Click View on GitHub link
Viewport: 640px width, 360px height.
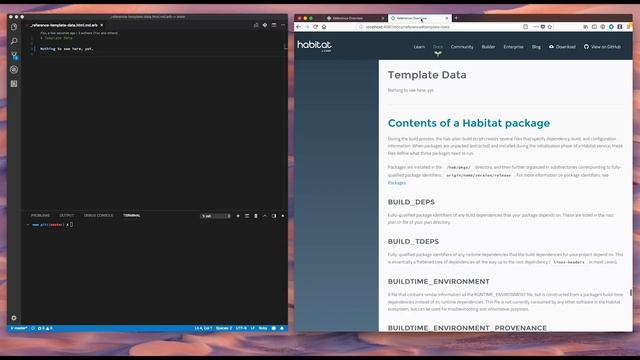pos(602,47)
